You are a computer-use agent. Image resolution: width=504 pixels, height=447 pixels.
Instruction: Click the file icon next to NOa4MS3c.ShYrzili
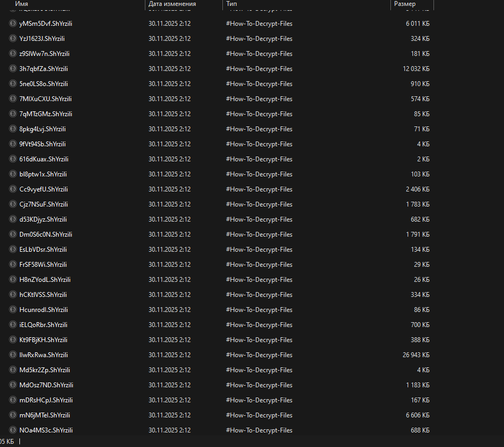click(12, 430)
